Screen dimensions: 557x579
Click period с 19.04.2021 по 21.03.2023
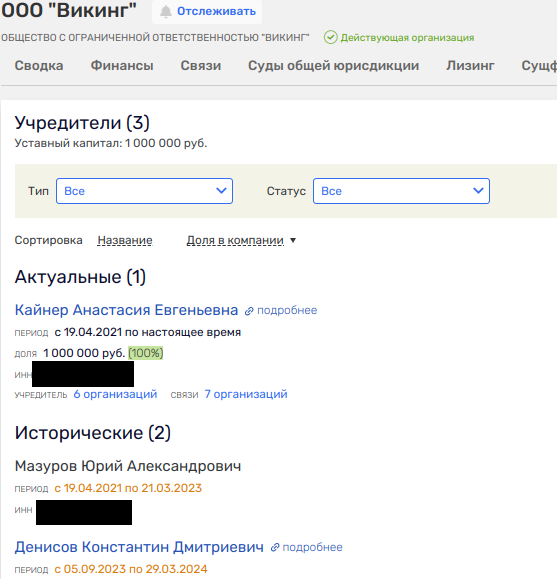[128, 488]
